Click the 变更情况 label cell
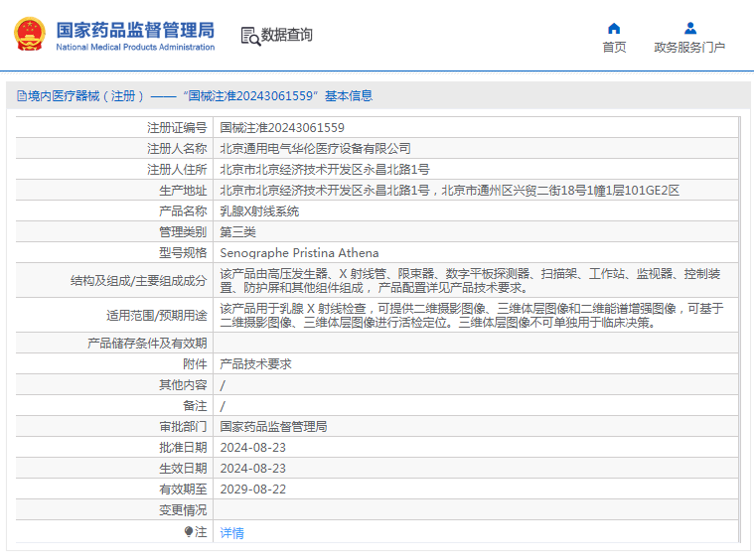The height and width of the screenshot is (560, 754). (x=183, y=510)
